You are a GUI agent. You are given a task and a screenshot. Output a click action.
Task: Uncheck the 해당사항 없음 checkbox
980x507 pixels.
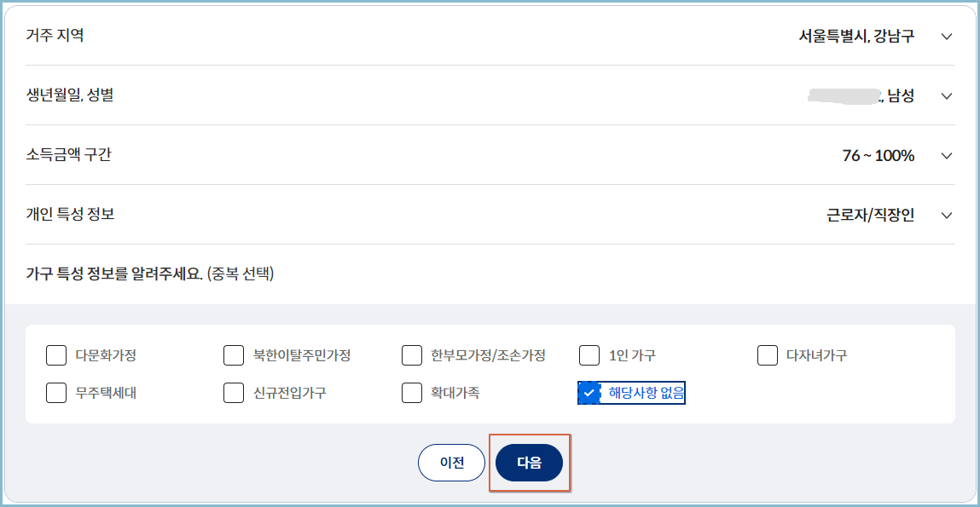coord(588,392)
